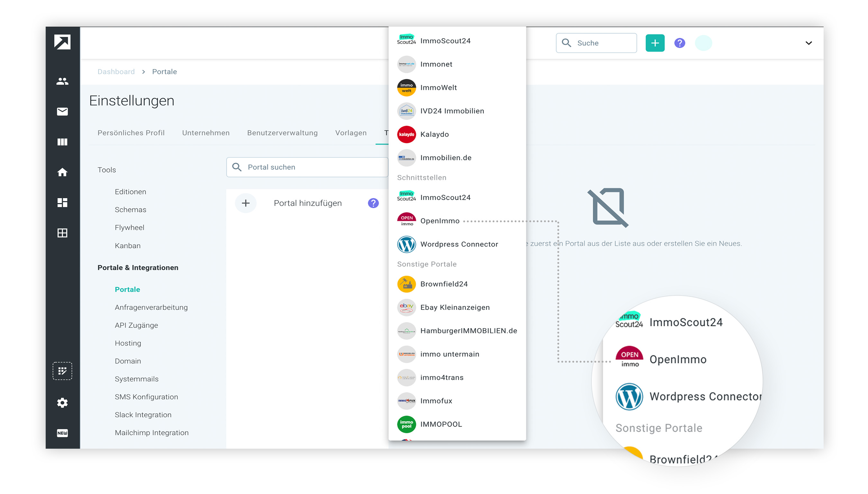Open Slack Integration settings
This screenshot has height=494, width=868.
tap(143, 415)
